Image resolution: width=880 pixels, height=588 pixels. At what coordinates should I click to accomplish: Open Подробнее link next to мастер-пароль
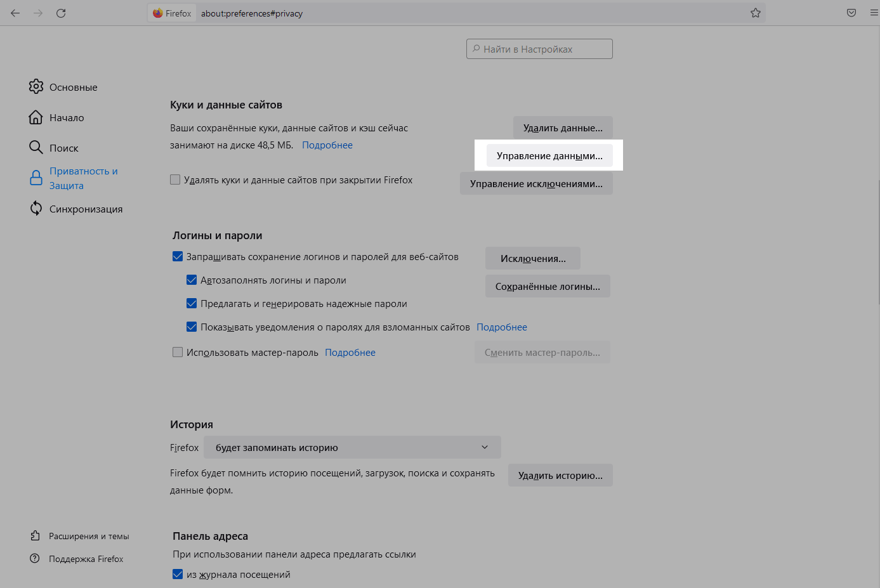click(x=350, y=352)
